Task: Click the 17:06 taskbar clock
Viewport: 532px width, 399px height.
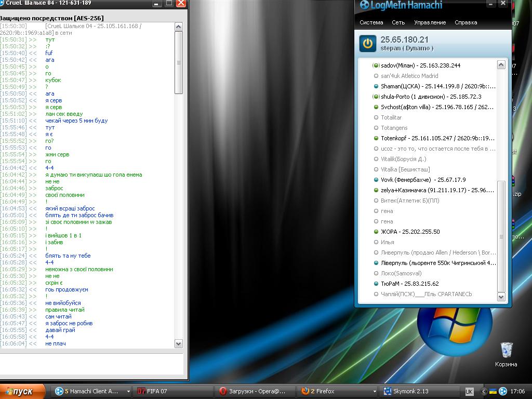Action: [517, 392]
